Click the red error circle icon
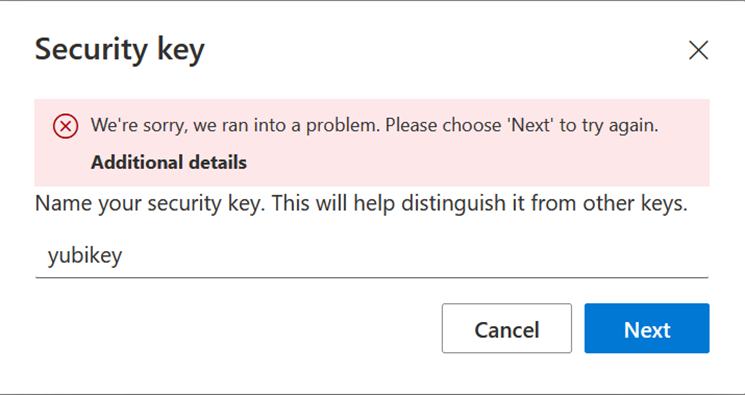This screenshot has height=395, width=745. point(66,126)
